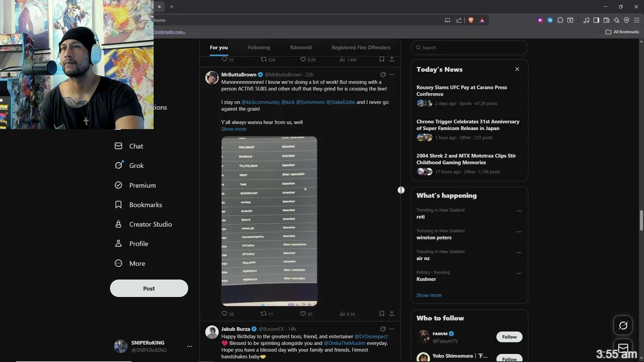
Task: Open MrButtaBrown post's more options menu
Action: [x=392, y=74]
